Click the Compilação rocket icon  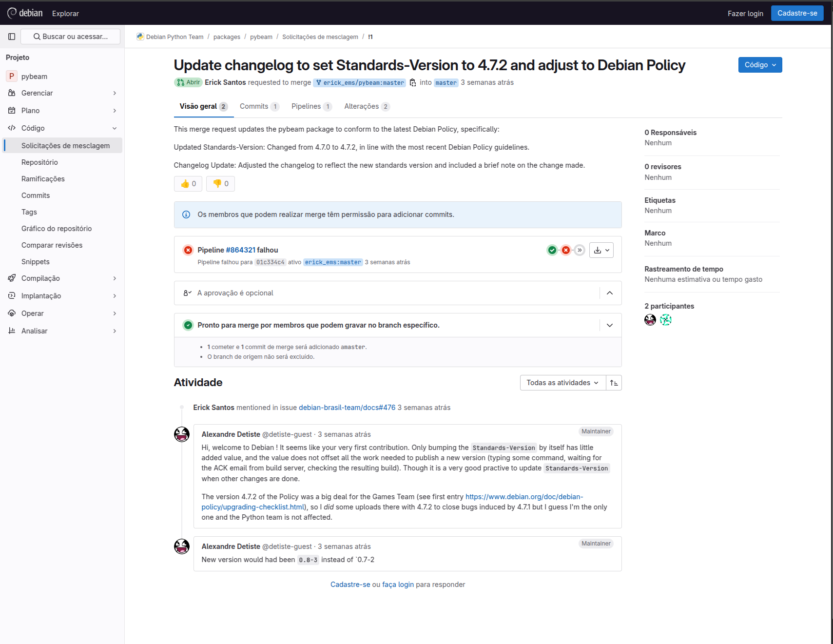tap(12, 278)
